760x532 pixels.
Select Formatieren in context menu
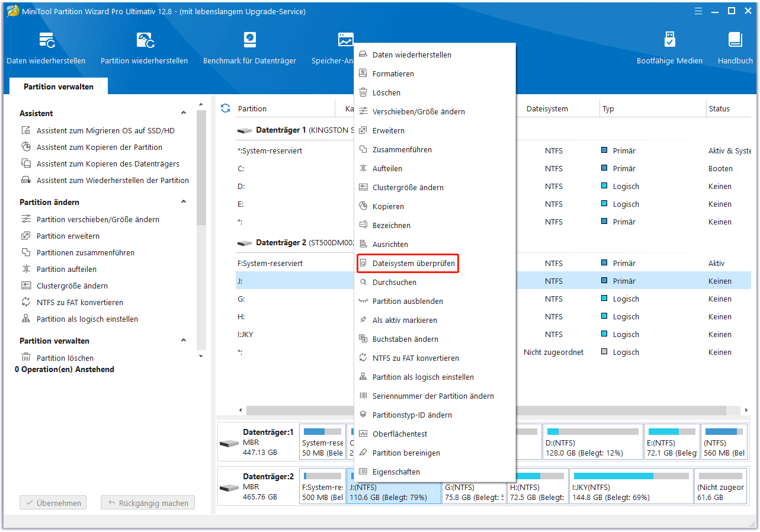click(435, 73)
